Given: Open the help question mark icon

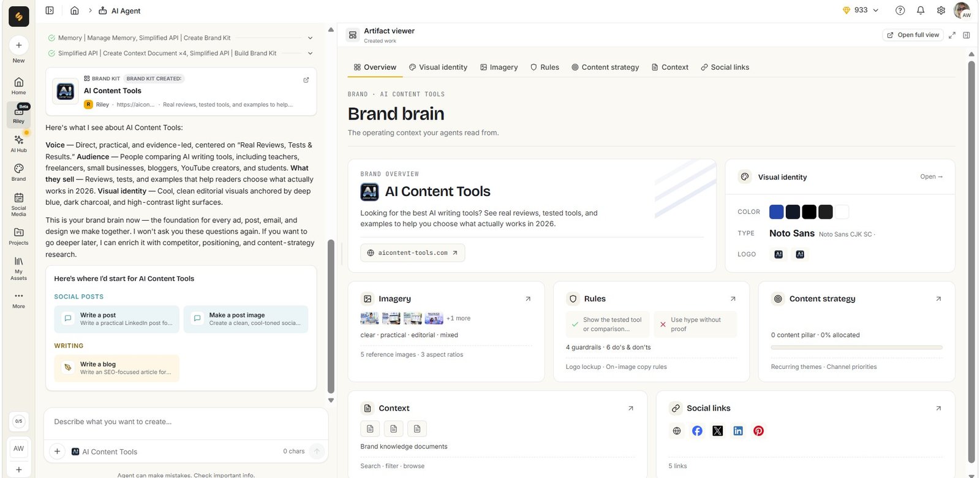Looking at the screenshot, I should coord(900,10).
